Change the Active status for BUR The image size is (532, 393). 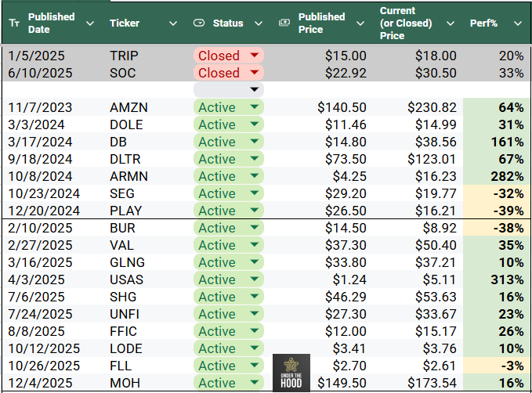(229, 228)
